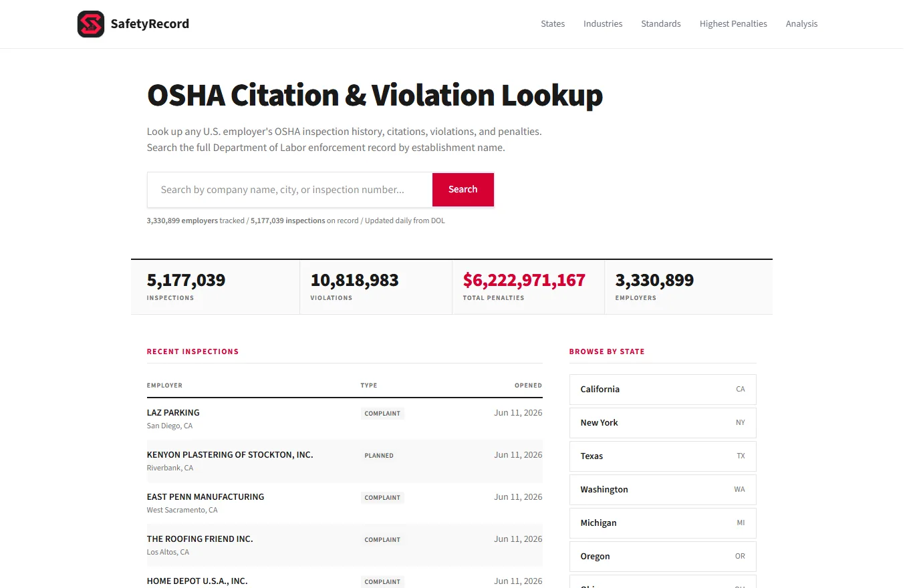Focus the company name search field
913x588 pixels.
click(x=290, y=190)
